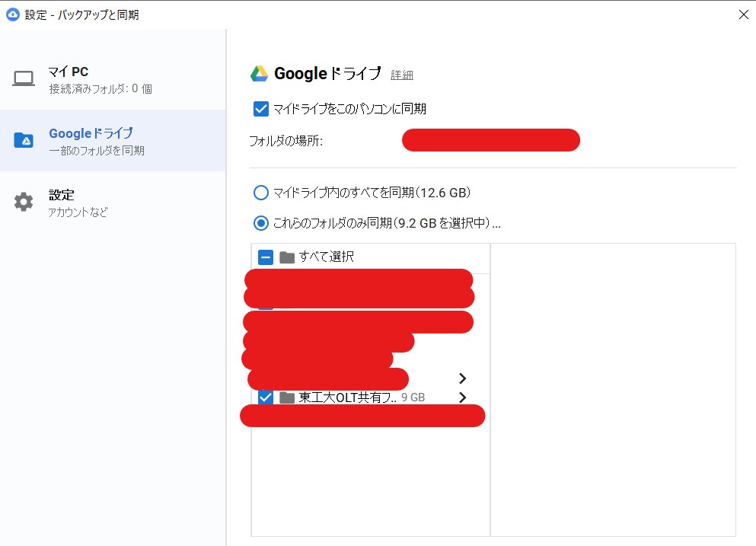Select これらのフォルダのみ同期 radio option
The width and height of the screenshot is (756, 546).
[x=261, y=223]
